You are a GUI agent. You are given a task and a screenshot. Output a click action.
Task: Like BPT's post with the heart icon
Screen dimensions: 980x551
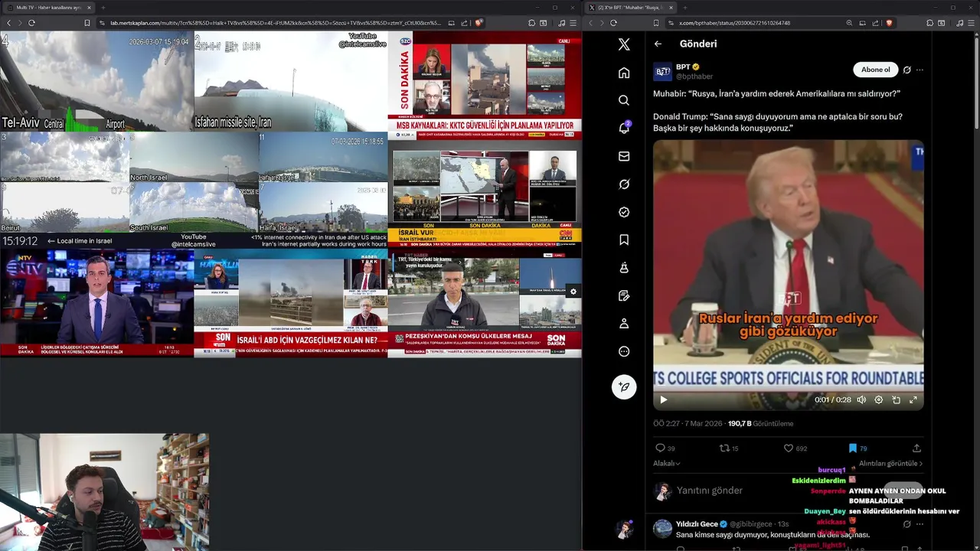point(789,448)
